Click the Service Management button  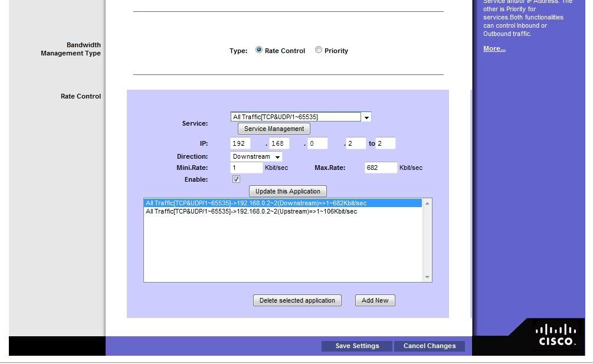[x=274, y=129]
